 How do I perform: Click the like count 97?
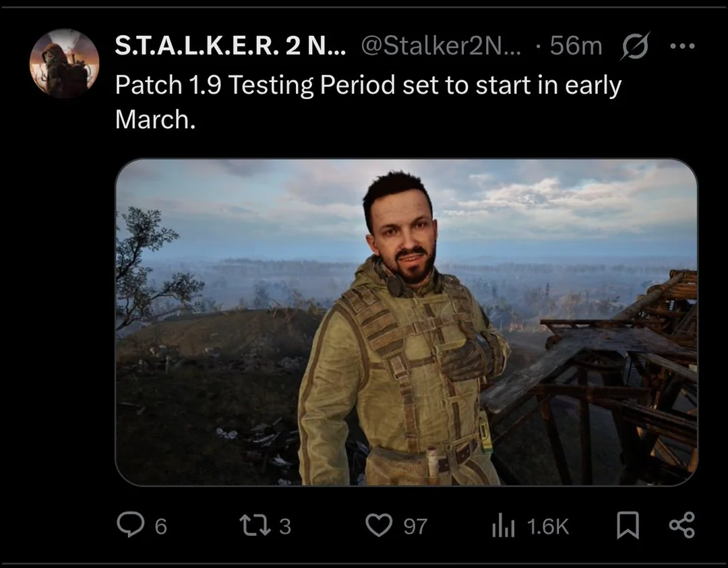tap(415, 526)
